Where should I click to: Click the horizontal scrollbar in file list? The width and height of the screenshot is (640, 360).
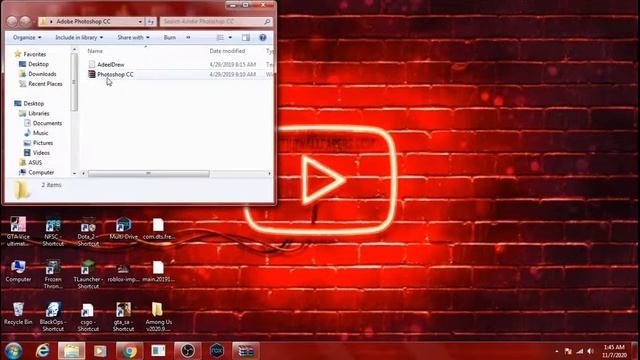[x=149, y=173]
